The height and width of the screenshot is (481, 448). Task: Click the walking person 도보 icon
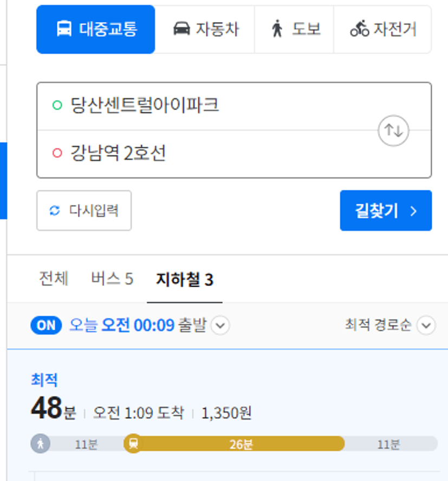(x=277, y=29)
